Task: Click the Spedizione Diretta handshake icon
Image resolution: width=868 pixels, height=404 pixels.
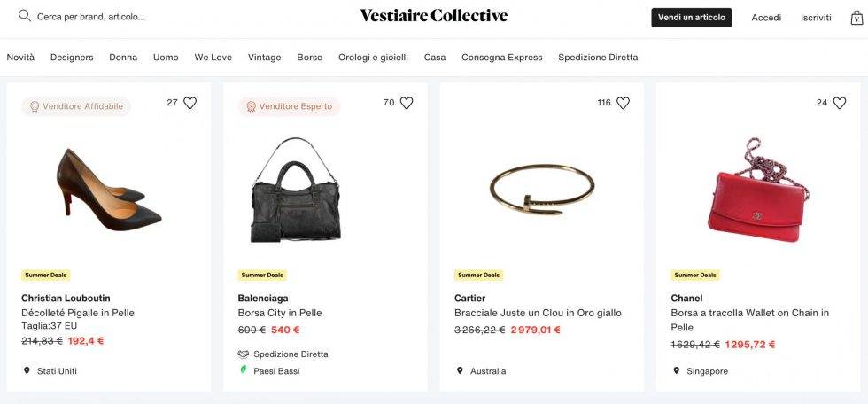Action: (244, 353)
